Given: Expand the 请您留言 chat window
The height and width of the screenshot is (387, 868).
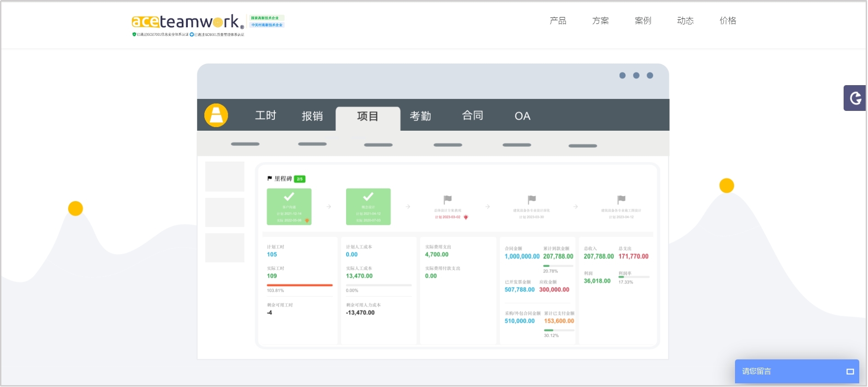Looking at the screenshot, I should [x=850, y=371].
